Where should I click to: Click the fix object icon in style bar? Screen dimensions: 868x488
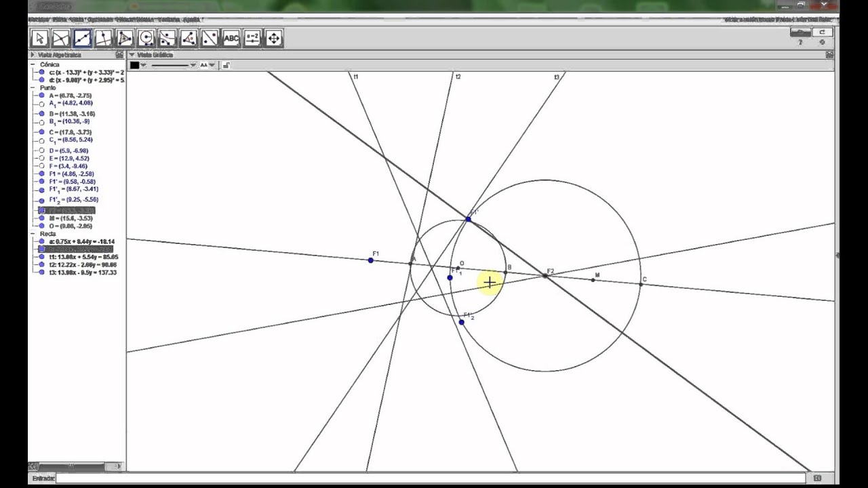(x=226, y=65)
